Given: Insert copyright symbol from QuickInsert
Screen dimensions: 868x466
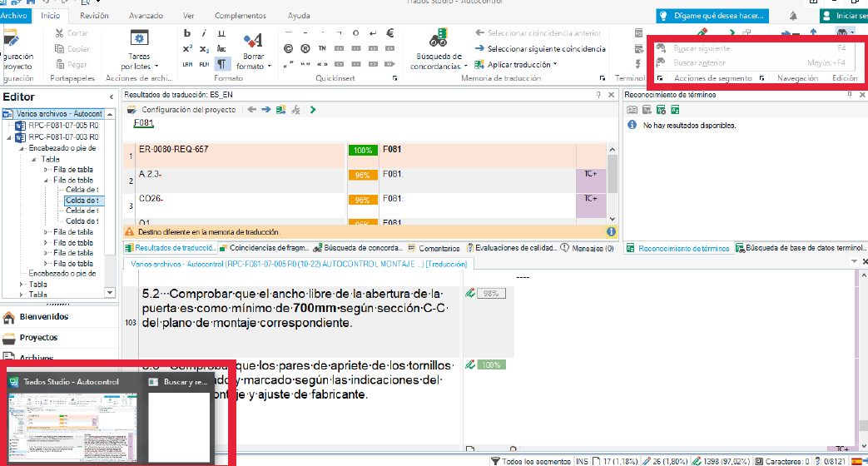Looking at the screenshot, I should tap(288, 49).
